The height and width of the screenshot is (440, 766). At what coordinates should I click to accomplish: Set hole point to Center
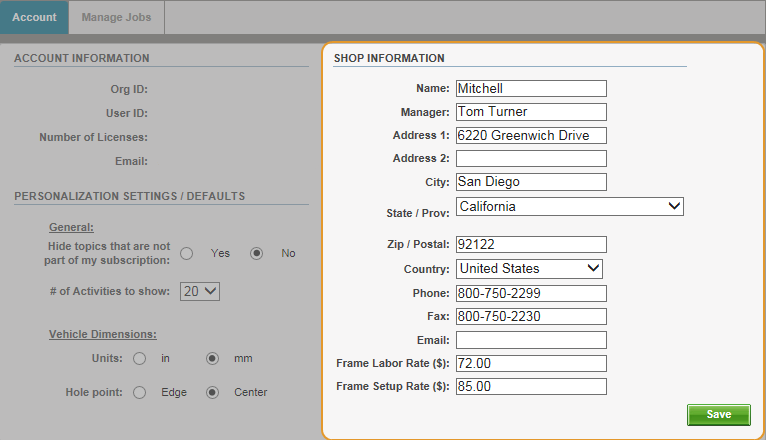[x=213, y=392]
